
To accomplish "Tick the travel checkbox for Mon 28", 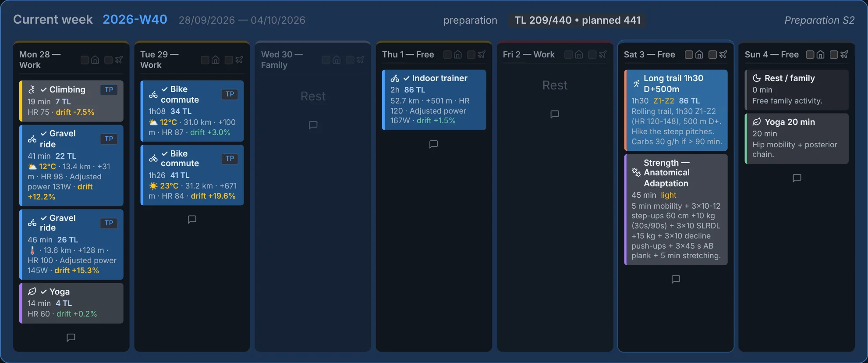I will tap(108, 60).
